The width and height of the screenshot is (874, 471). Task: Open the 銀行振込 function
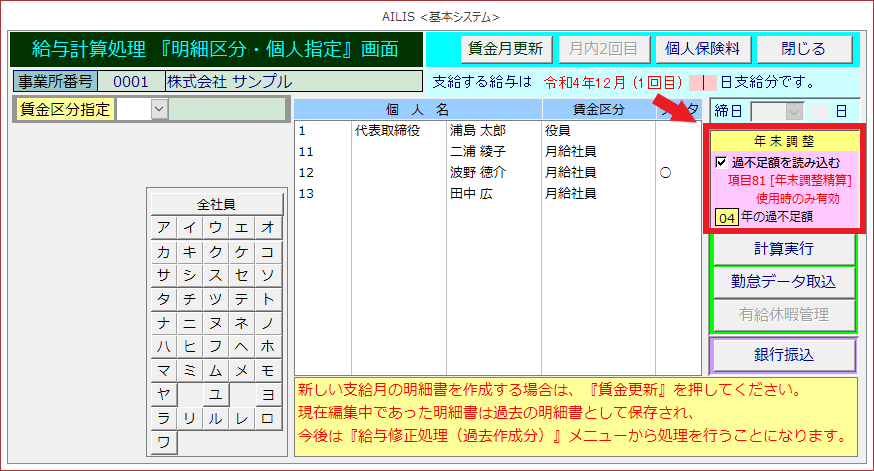(x=782, y=354)
